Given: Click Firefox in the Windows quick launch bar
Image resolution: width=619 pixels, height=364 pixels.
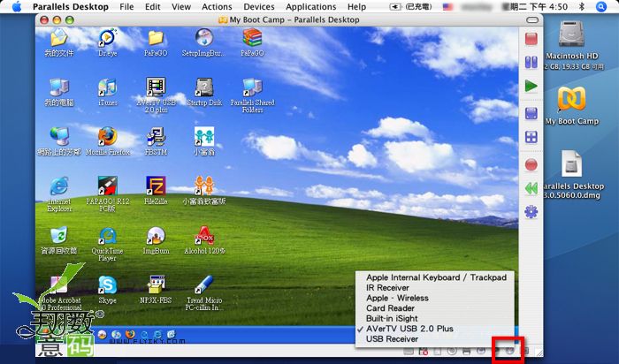Looking at the screenshot, I should click(x=130, y=335).
